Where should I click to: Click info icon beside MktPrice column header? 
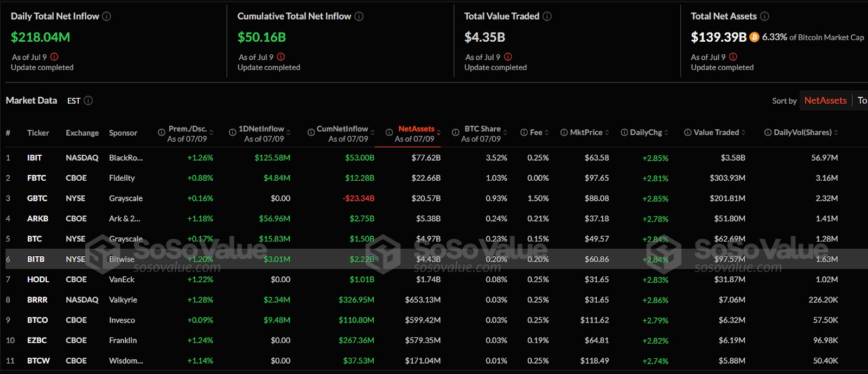[564, 132]
